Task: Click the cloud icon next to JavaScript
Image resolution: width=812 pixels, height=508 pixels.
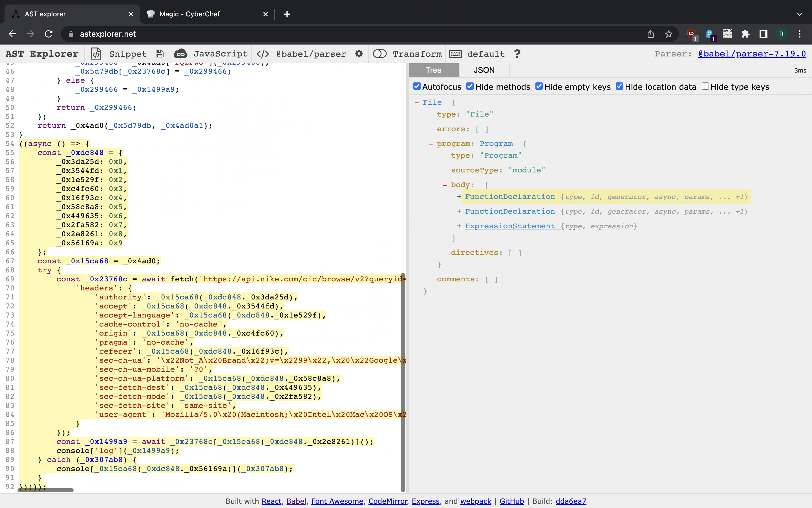Action: 180,54
